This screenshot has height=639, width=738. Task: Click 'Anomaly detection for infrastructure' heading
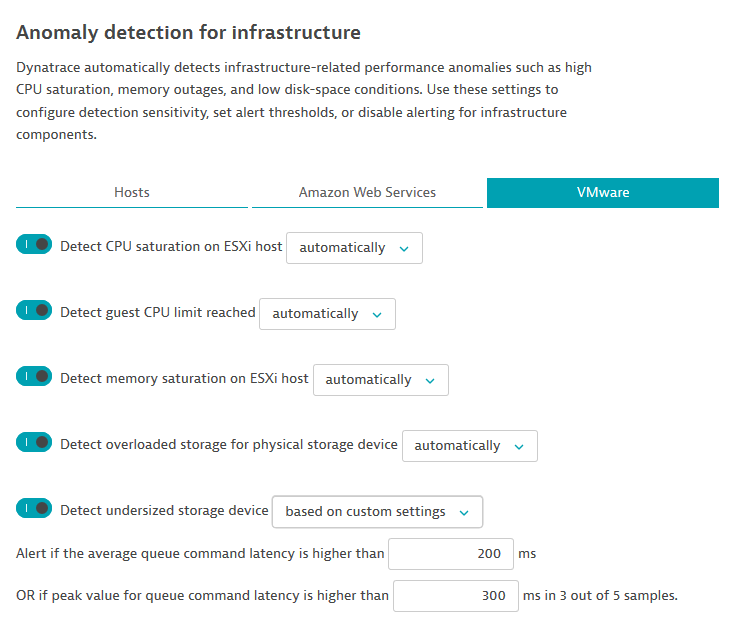tap(188, 33)
